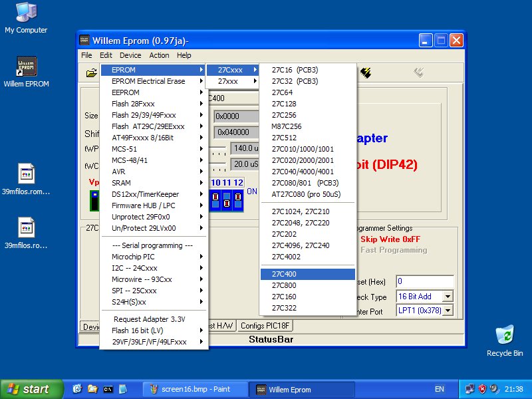Viewport: 532px width, 399px height.
Task: Select 27C160 device entry
Action: (x=308, y=297)
